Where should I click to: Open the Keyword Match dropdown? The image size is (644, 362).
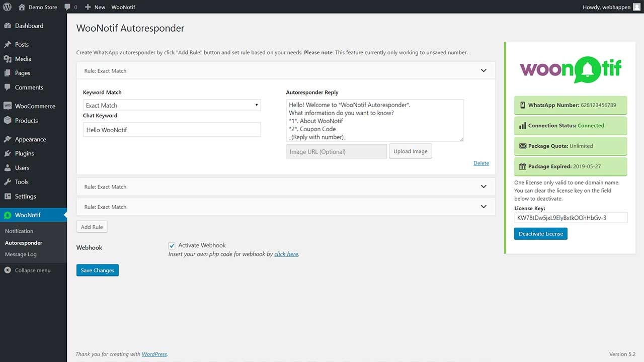pos(172,105)
